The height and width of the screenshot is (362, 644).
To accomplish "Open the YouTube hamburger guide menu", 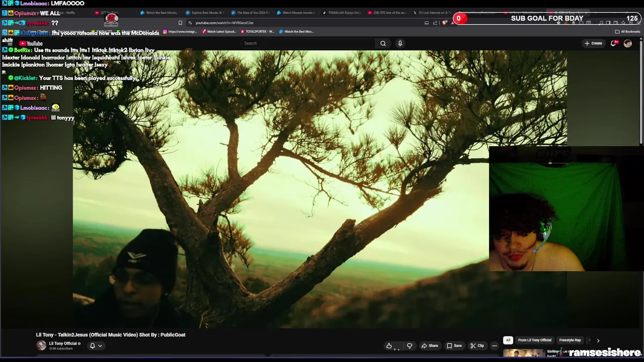I will coord(10,44).
